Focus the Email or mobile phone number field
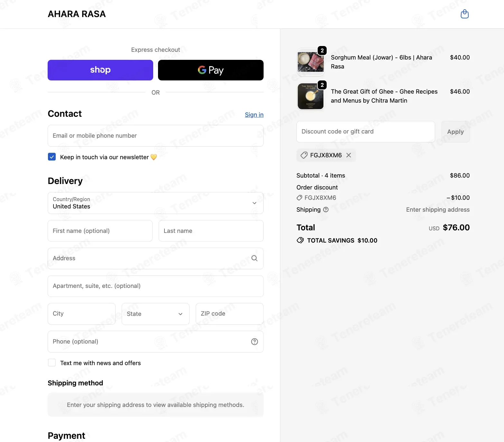 [x=155, y=136]
